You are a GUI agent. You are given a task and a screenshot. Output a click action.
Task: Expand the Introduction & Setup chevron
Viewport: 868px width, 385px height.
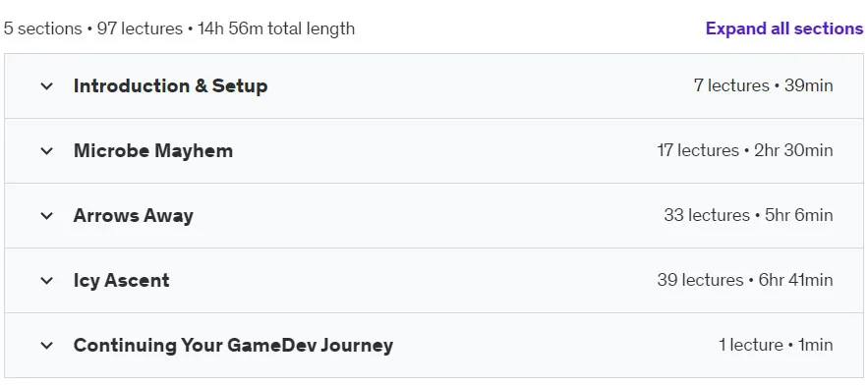click(x=47, y=86)
